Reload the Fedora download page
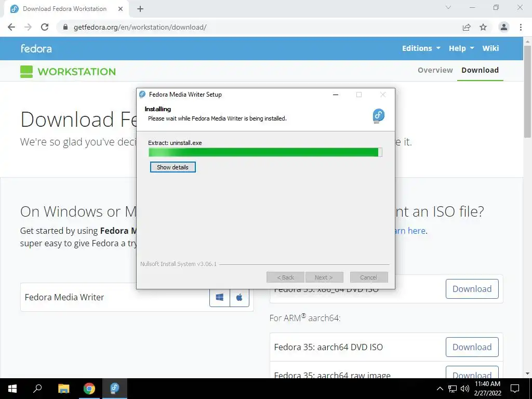 45,27
